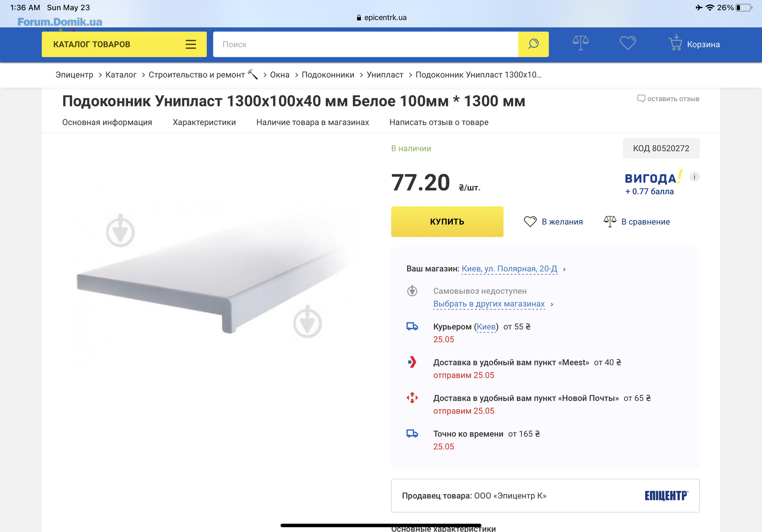Click the info icon next to Вигода
This screenshot has height=532, width=762.
[694, 177]
